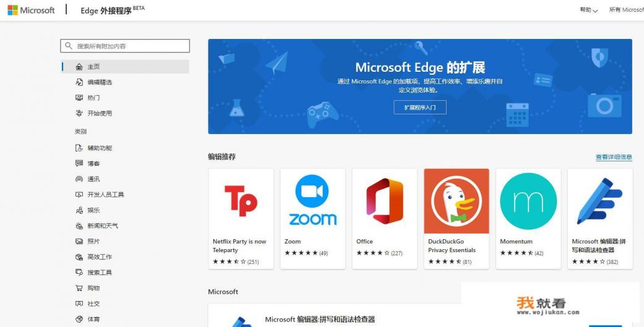The width and height of the screenshot is (644, 327).
Task: Click the Momentum rating (42)
Action: point(522,253)
